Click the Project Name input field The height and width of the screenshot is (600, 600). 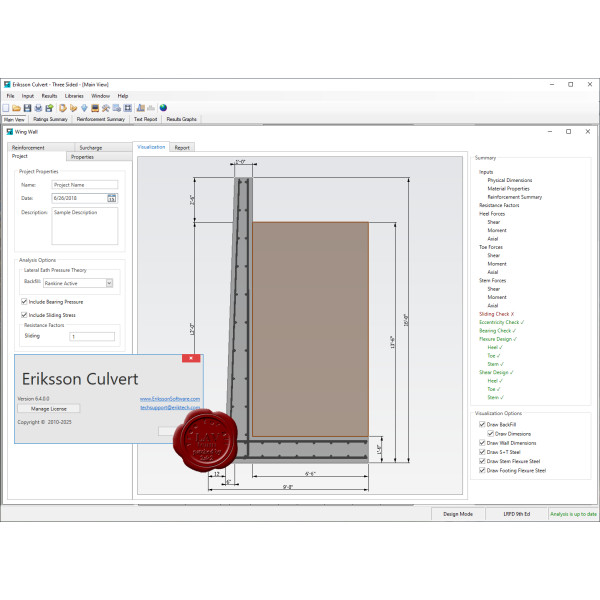click(85, 185)
